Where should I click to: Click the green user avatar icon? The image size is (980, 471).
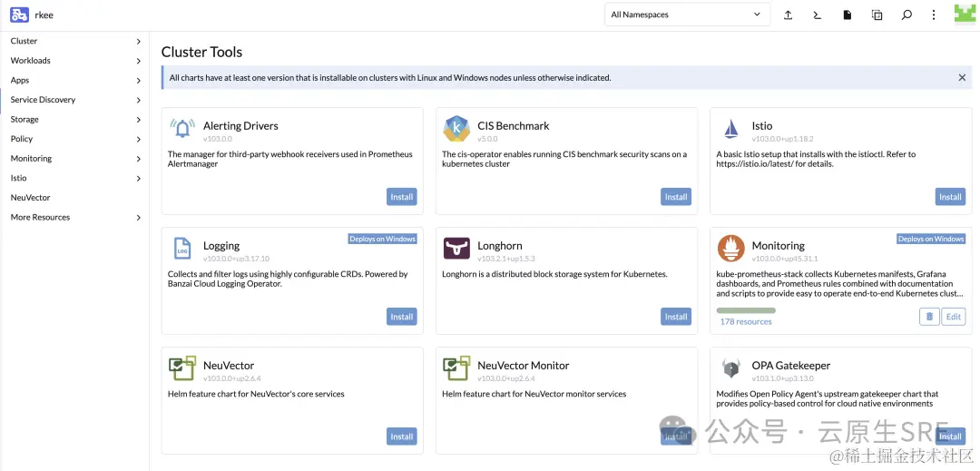pyautogui.click(x=965, y=15)
